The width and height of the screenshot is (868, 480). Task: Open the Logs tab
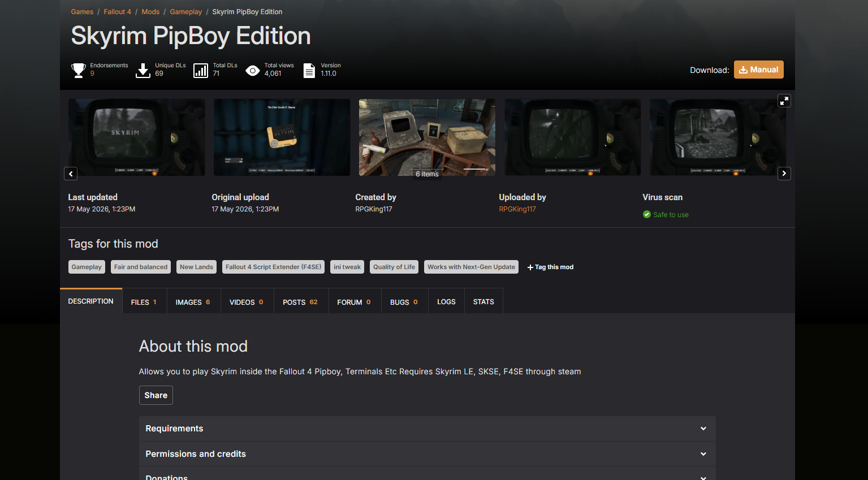(x=446, y=302)
